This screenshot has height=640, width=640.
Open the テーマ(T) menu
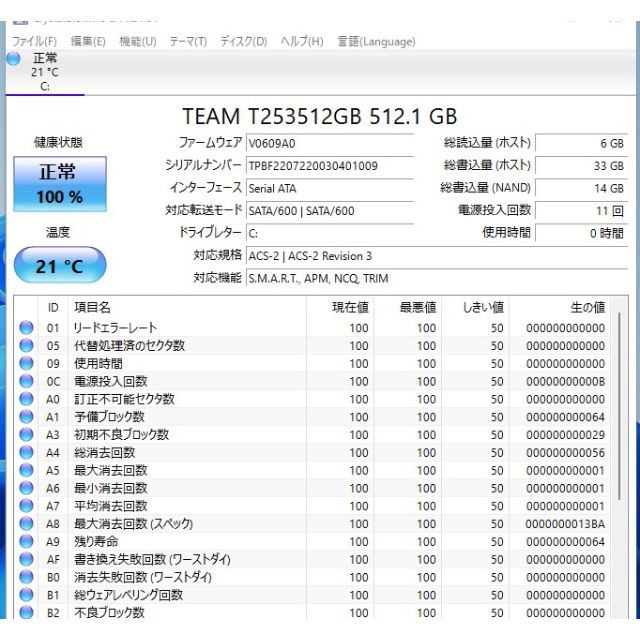pyautogui.click(x=188, y=41)
